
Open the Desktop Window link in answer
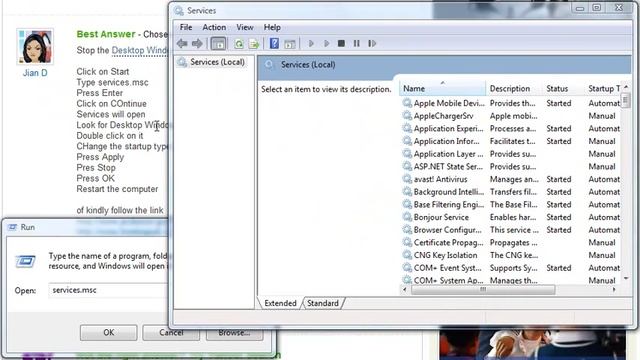click(x=140, y=51)
